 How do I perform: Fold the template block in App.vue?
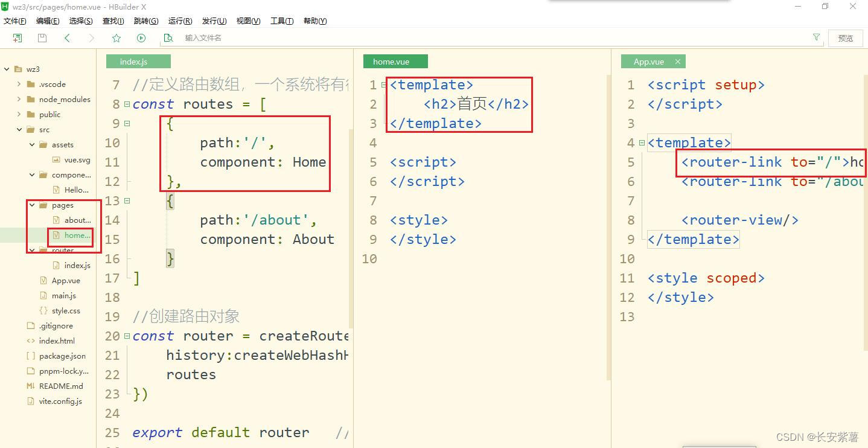click(642, 143)
